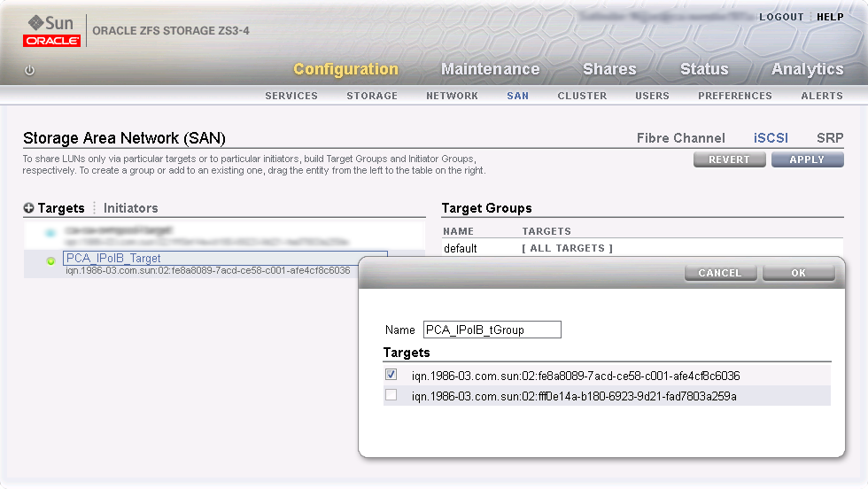Switch to the SRP protocol tab
Viewport: 868px width, 489px height.
pos(830,138)
